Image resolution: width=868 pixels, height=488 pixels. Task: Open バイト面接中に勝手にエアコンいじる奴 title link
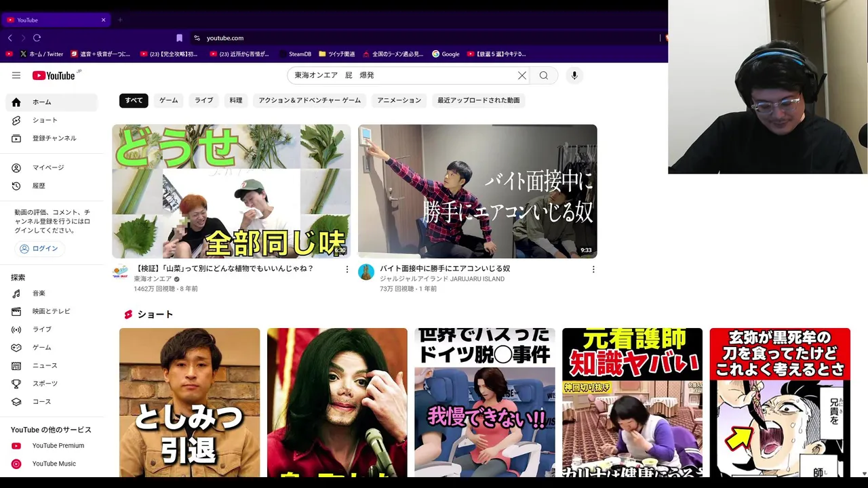445,268
